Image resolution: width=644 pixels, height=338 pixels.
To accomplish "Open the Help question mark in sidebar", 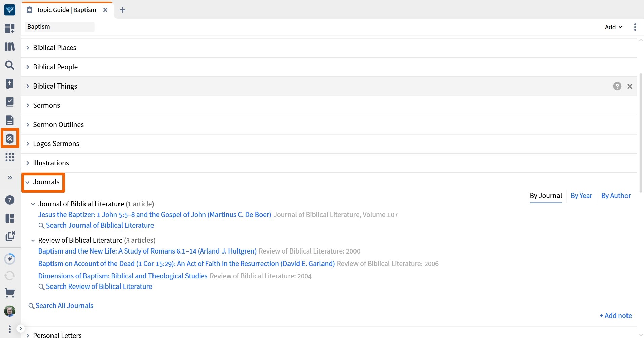I will click(x=10, y=200).
